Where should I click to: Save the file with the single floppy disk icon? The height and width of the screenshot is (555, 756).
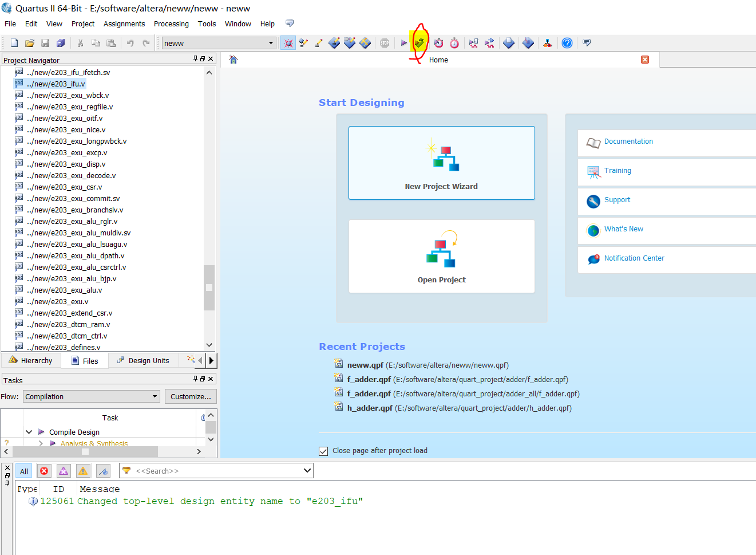[45, 43]
